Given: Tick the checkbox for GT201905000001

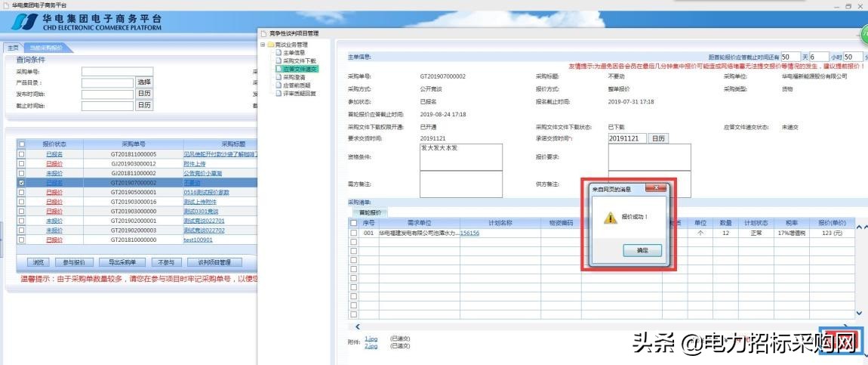Looking at the screenshot, I should [x=22, y=192].
